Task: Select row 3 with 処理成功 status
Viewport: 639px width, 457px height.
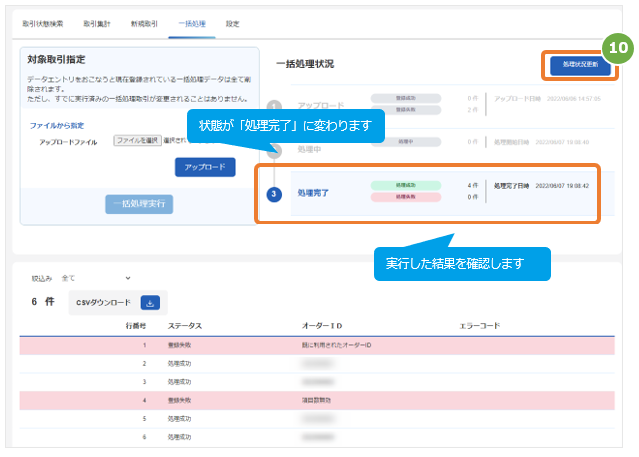Action: tap(317, 382)
